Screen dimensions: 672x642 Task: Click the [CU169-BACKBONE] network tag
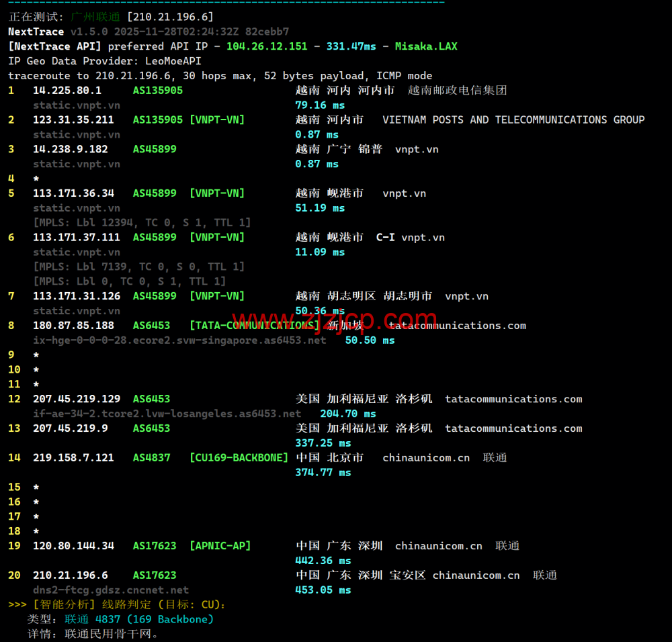pos(239,458)
